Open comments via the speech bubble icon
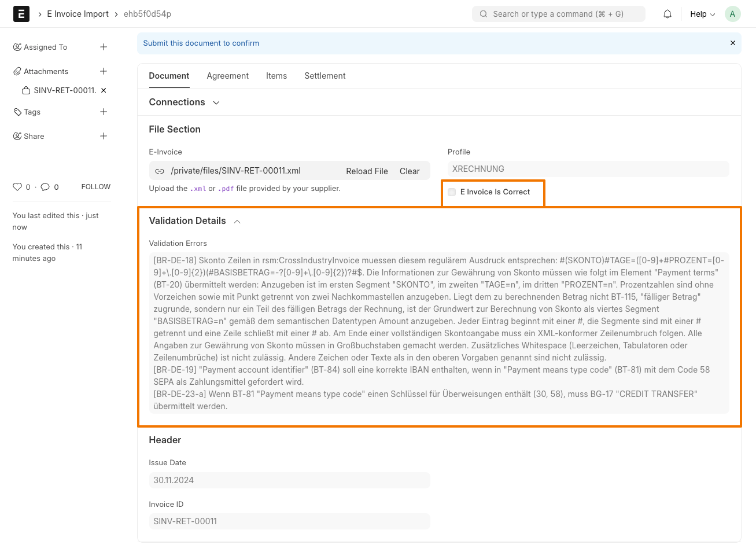756x552 pixels. (x=45, y=187)
